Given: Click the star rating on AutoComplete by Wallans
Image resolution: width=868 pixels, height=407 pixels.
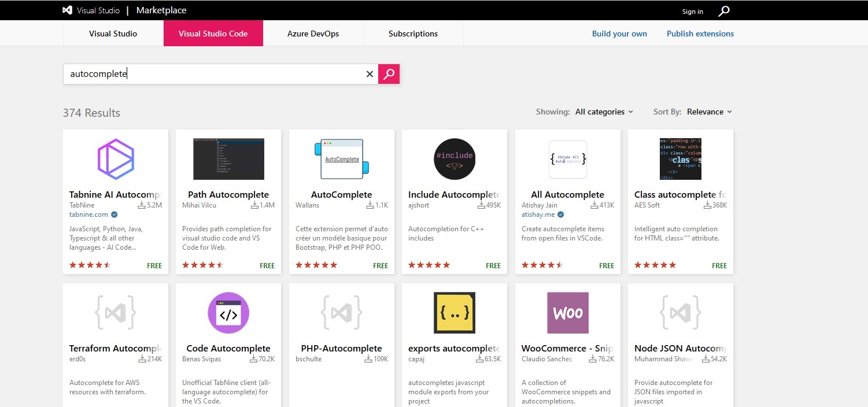Looking at the screenshot, I should pos(316,265).
